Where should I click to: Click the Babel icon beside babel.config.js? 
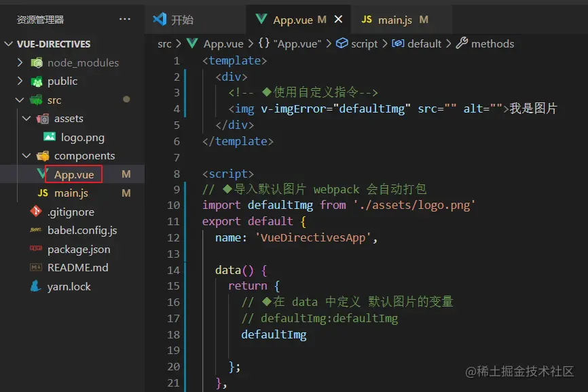pos(35,230)
